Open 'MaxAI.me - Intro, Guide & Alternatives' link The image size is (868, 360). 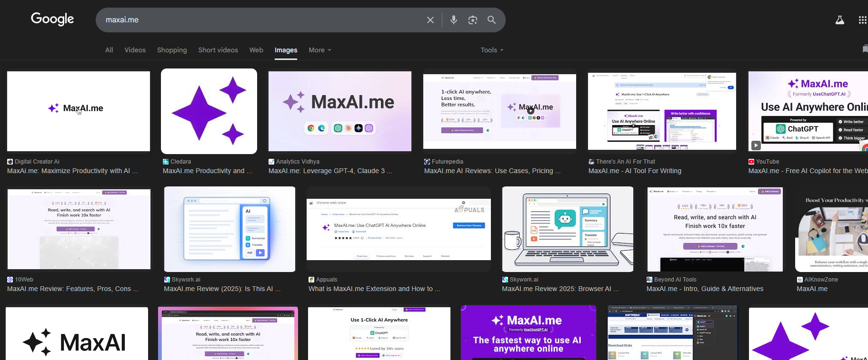pyautogui.click(x=705, y=289)
